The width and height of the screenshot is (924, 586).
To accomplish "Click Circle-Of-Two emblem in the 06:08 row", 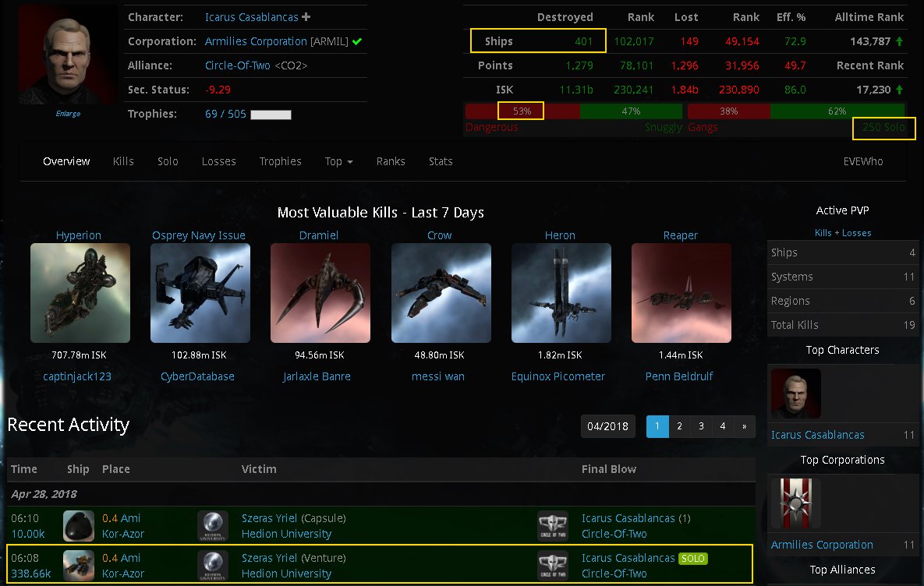I will pos(553,566).
